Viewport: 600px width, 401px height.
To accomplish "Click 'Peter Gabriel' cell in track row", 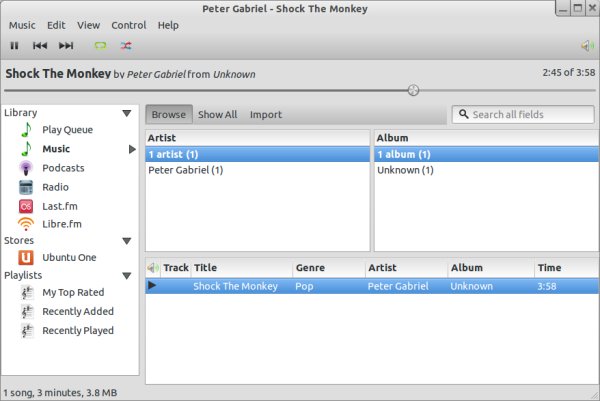I will click(x=398, y=286).
